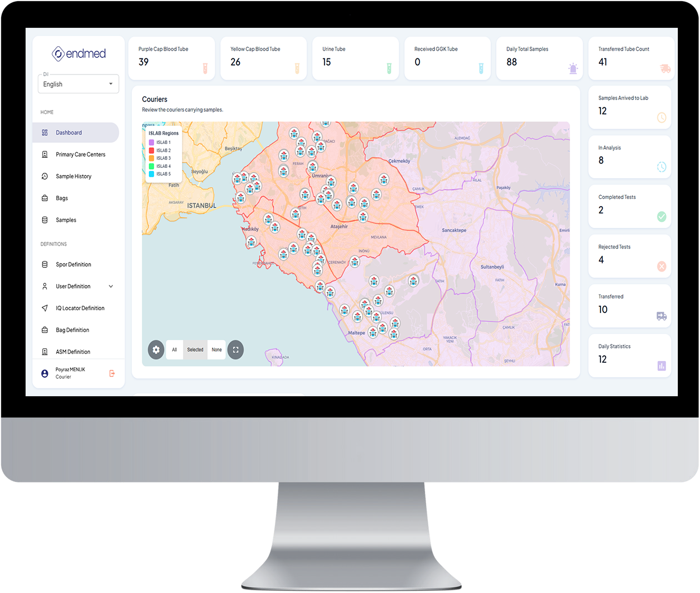700x593 pixels.
Task: Click the endmed logo
Action: pos(78,54)
